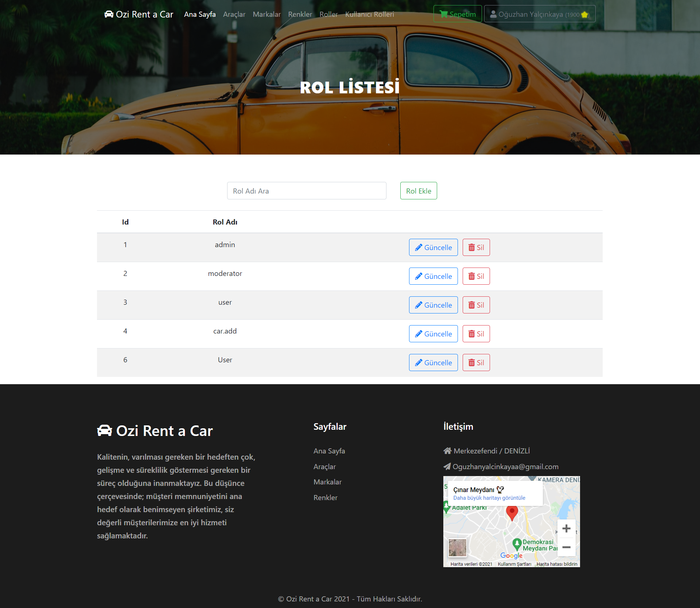Open Araçlar link in the footer
The height and width of the screenshot is (608, 700).
coord(324,467)
